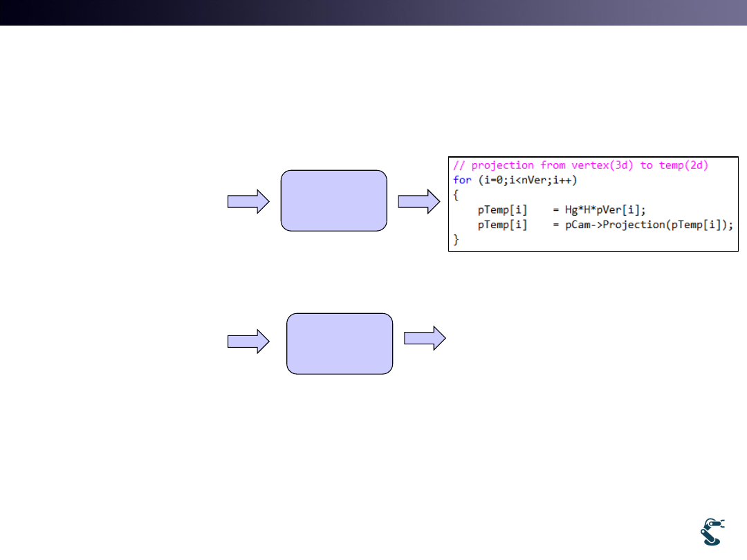Click the blue 'for' keyword
Image resolution: width=747 pixels, height=560 pixels.
(x=462, y=180)
